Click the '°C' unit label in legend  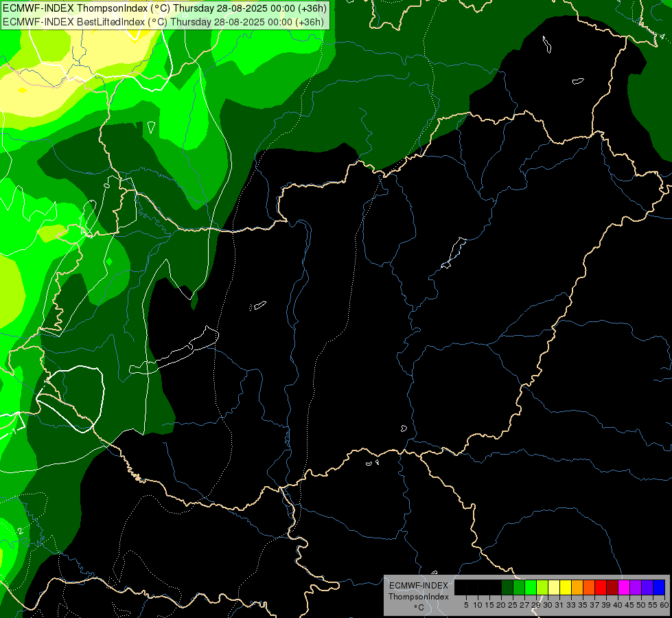[419, 608]
